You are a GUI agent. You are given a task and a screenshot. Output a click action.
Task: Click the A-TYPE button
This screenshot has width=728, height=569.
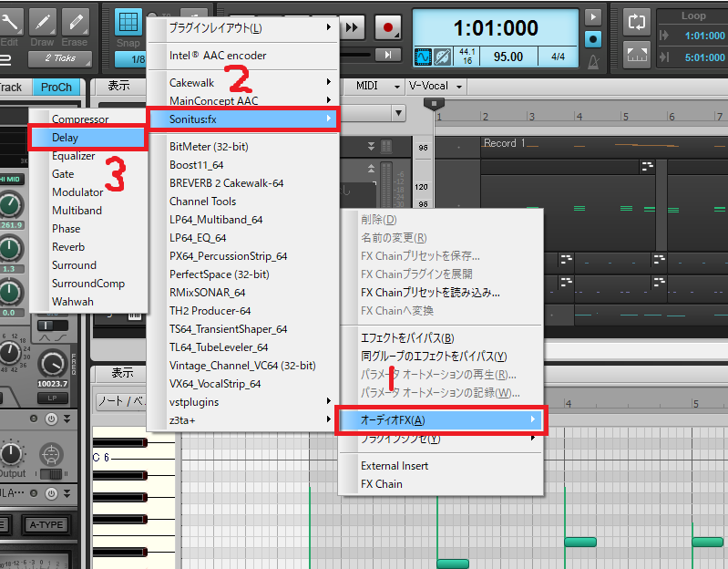46,525
